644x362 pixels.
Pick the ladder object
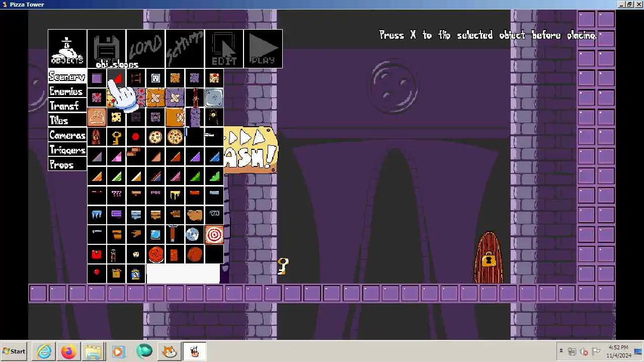[136, 78]
